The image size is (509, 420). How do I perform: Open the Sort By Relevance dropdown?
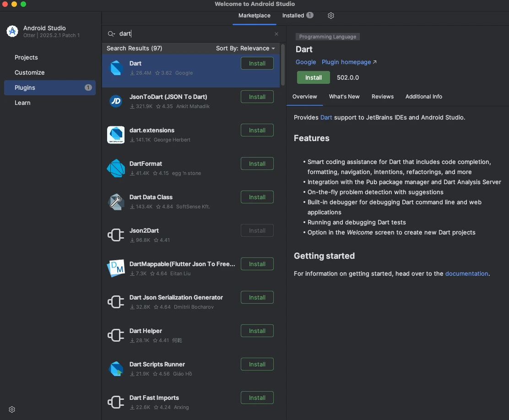(245, 48)
